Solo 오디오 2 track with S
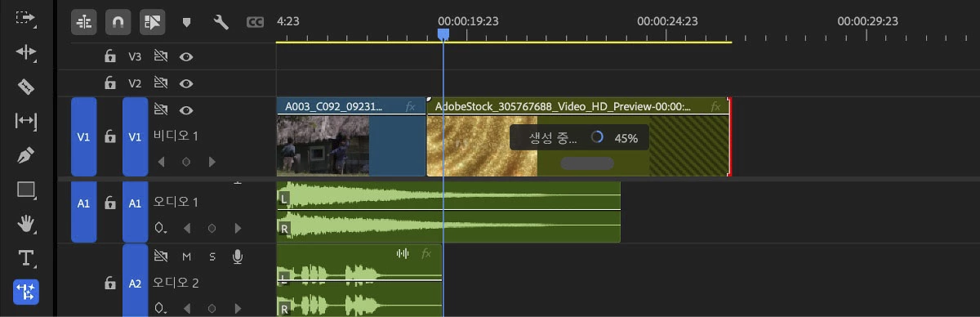The width and height of the screenshot is (980, 317). pyautogui.click(x=212, y=257)
